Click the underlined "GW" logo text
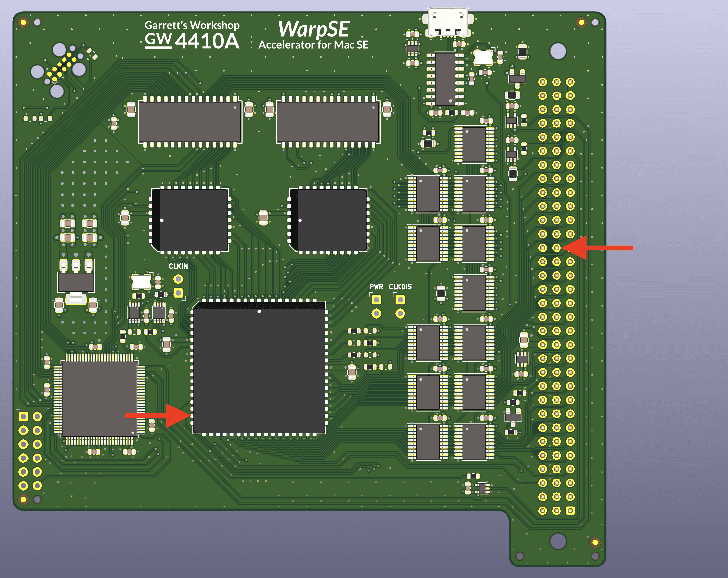Viewport: 728px width, 578px height. click(x=158, y=40)
